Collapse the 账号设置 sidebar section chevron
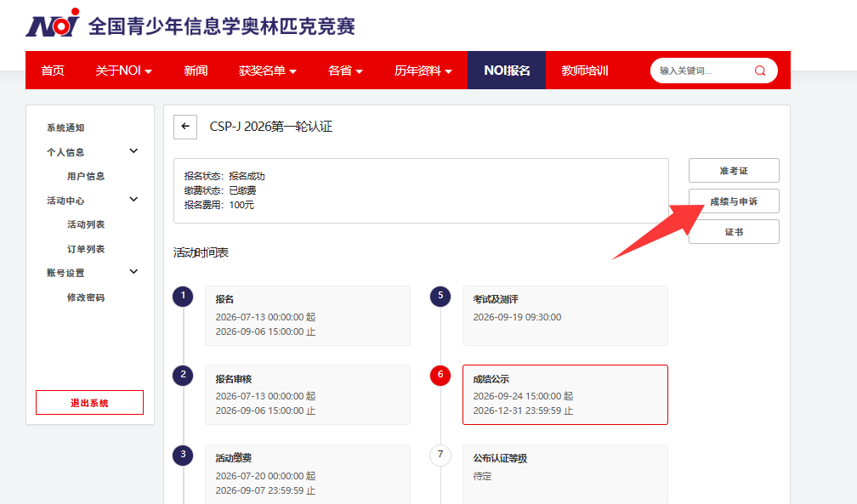This screenshot has height=504, width=857. tap(133, 272)
